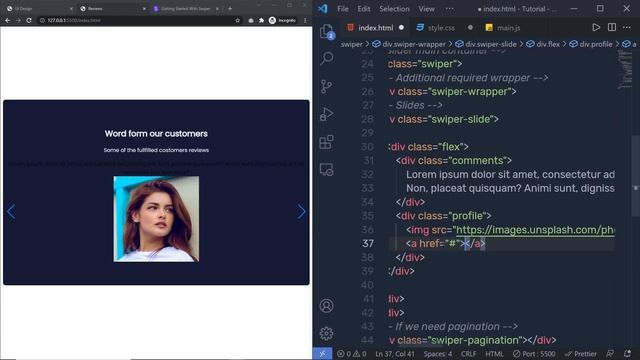The image size is (640, 360).
Task: Open the Extensions view
Action: coord(327,142)
